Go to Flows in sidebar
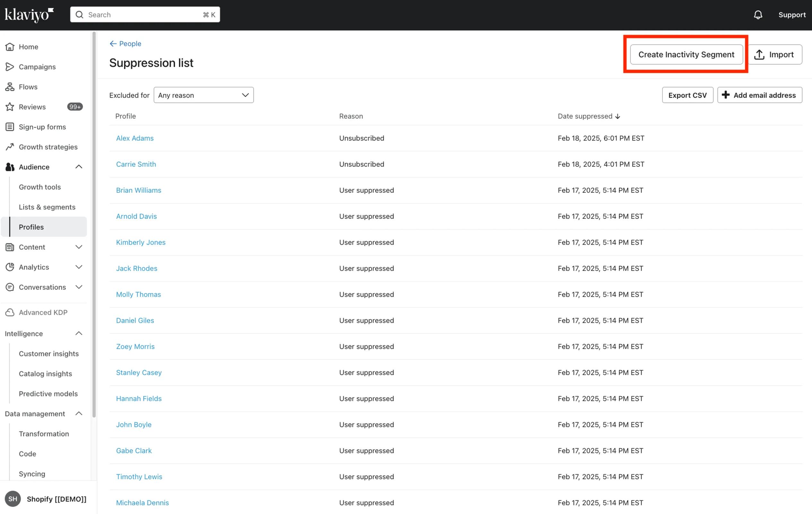The width and height of the screenshot is (812, 514). pos(28,87)
